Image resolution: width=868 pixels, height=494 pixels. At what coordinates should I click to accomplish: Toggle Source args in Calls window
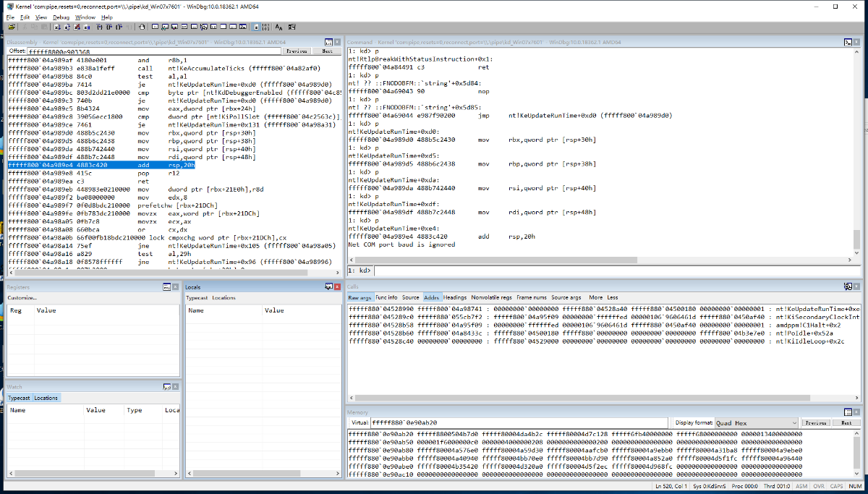click(566, 297)
